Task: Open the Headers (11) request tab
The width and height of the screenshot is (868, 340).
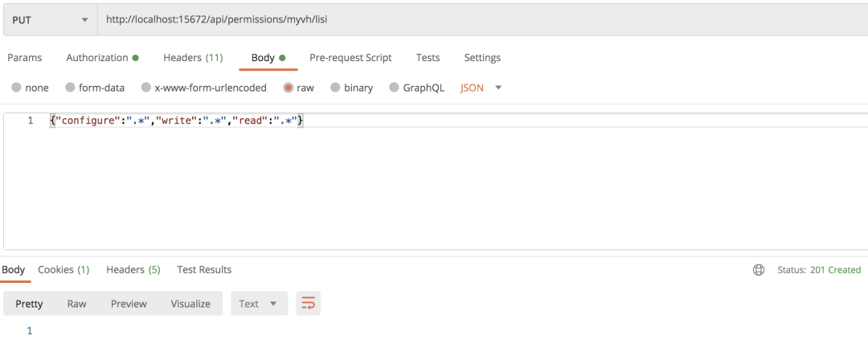Action: tap(193, 58)
